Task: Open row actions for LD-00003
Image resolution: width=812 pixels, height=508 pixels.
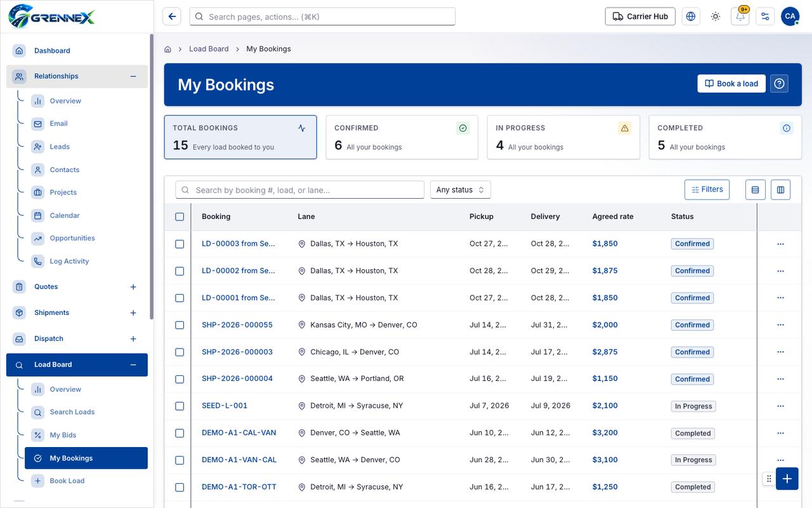Action: [x=780, y=244]
